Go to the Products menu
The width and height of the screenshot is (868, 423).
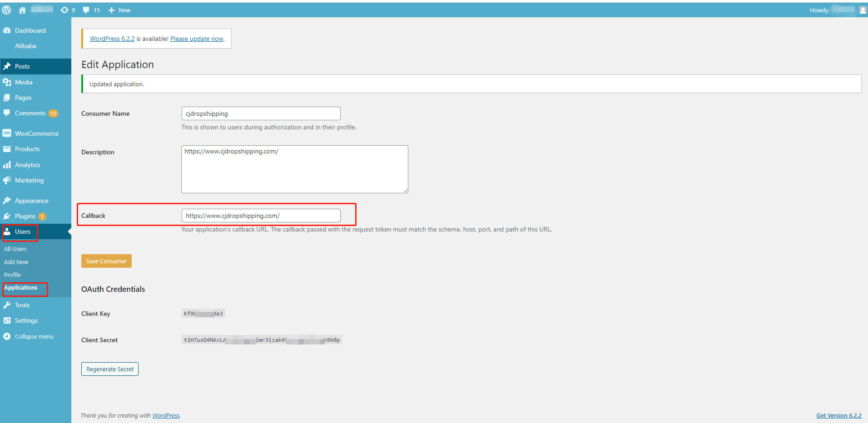tap(27, 149)
